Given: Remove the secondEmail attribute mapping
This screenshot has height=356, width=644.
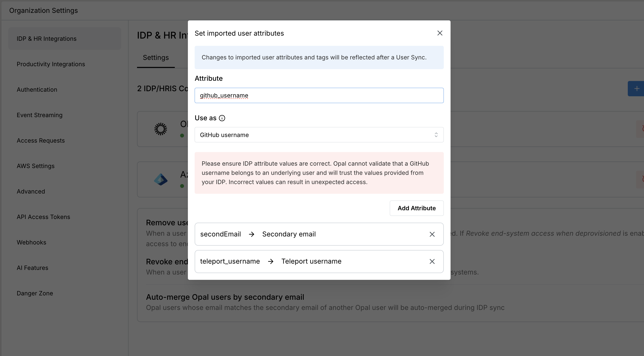Looking at the screenshot, I should (432, 234).
